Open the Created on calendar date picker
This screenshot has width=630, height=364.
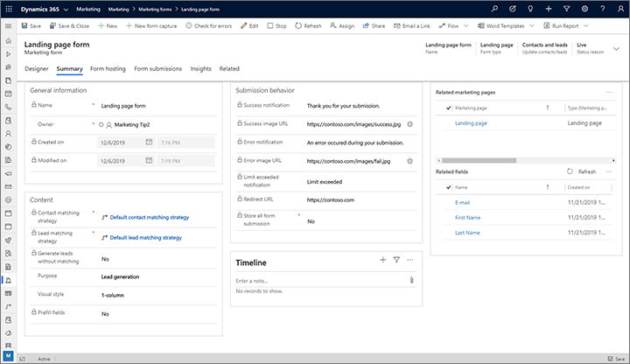point(150,142)
